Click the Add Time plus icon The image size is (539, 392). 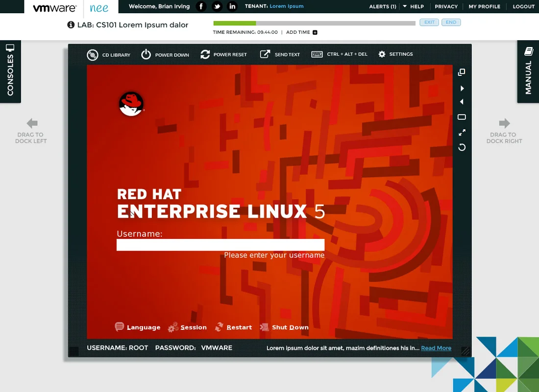coord(315,32)
